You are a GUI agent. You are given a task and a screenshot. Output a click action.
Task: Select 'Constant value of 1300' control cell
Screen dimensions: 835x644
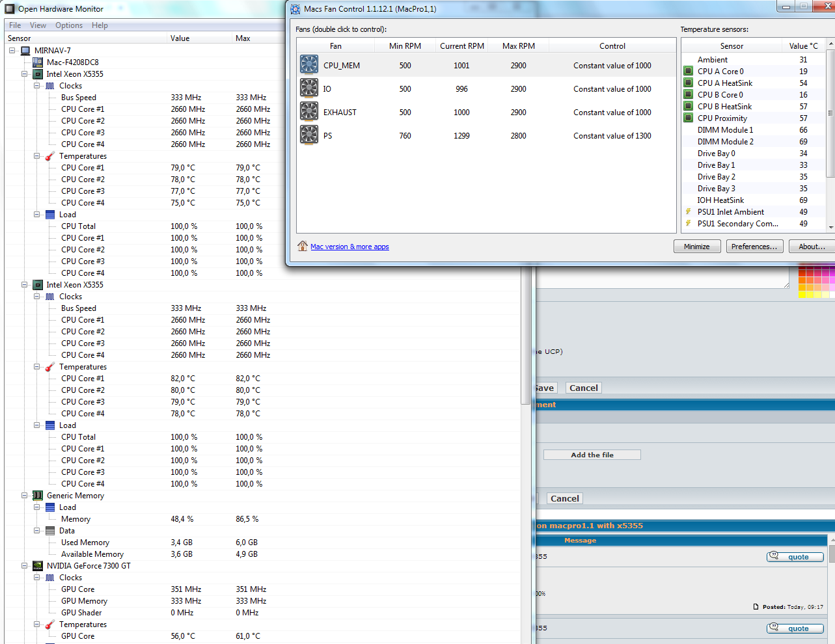[612, 135]
